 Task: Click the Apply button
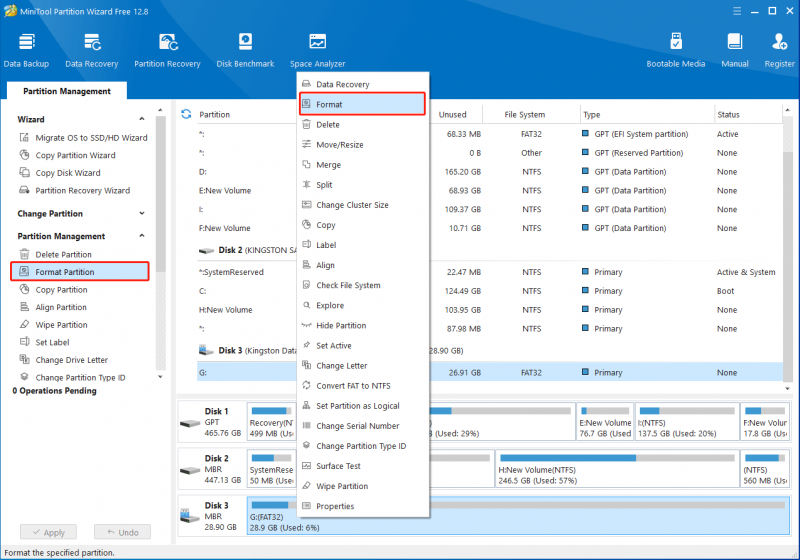click(x=48, y=532)
